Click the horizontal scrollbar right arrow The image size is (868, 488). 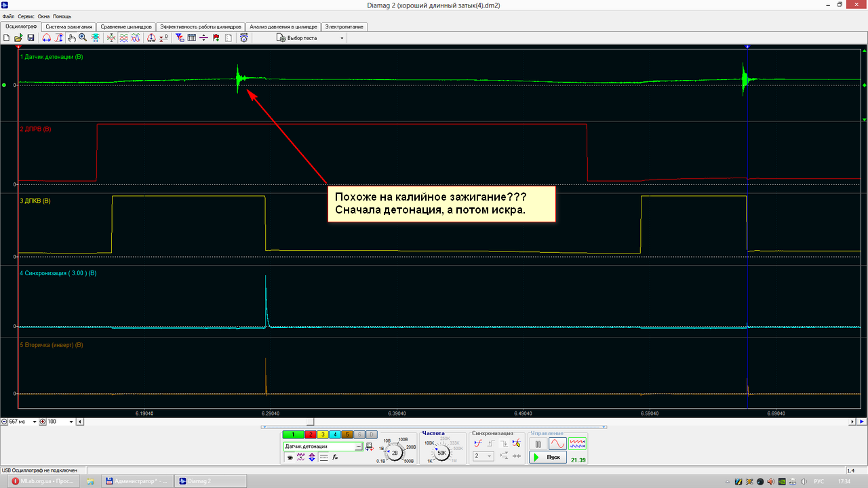(x=852, y=422)
